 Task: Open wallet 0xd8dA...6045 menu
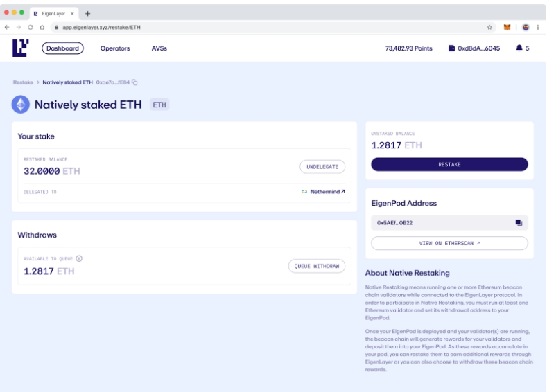tap(474, 48)
